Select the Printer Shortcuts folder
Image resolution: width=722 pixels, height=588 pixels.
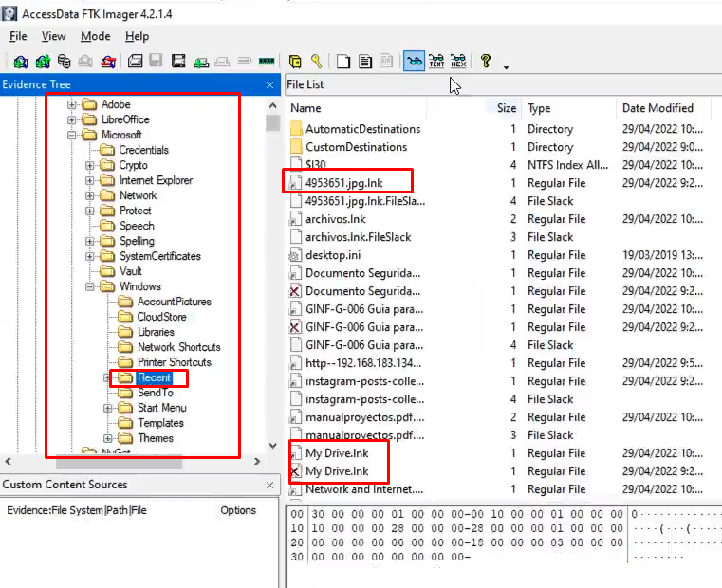coord(174,363)
